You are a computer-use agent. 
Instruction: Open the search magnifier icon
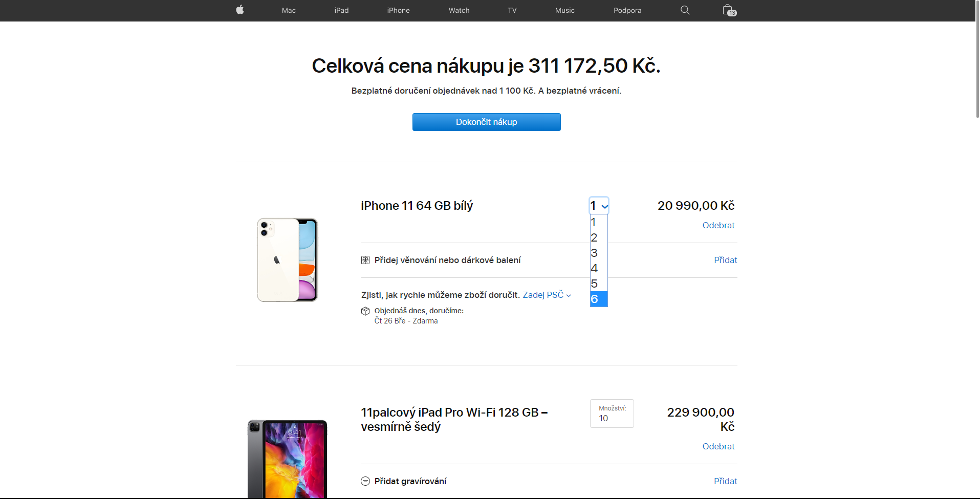685,10
